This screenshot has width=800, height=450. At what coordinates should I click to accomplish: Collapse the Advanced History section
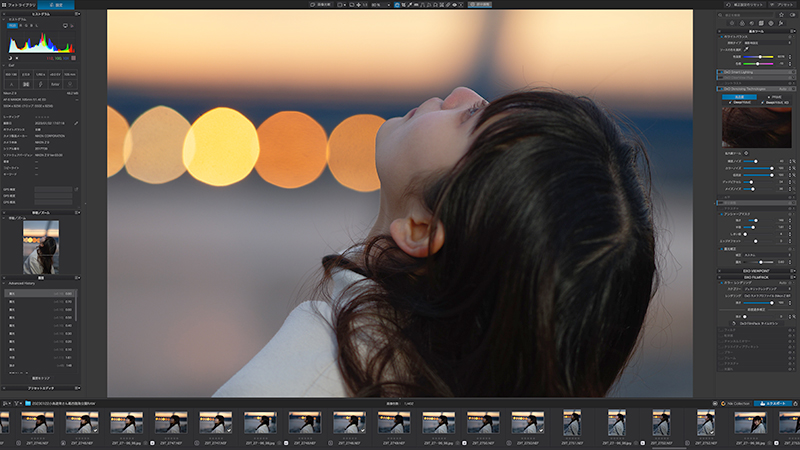4,283
